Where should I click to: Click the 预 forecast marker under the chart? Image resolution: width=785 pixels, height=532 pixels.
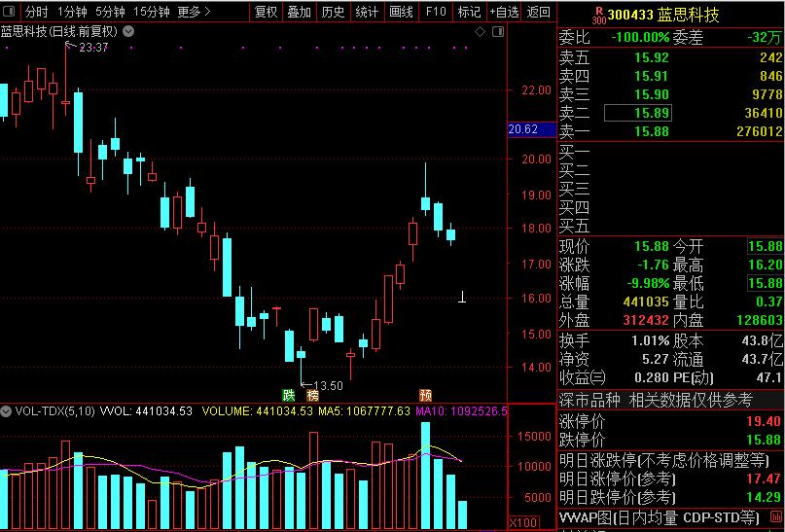(x=425, y=395)
